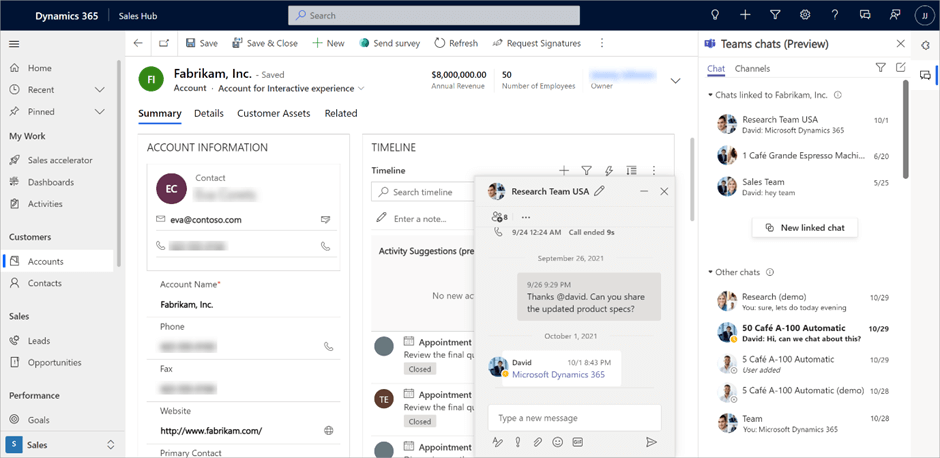Edit Research Team USA chat name pencil
The height and width of the screenshot is (458, 940).
tap(599, 191)
